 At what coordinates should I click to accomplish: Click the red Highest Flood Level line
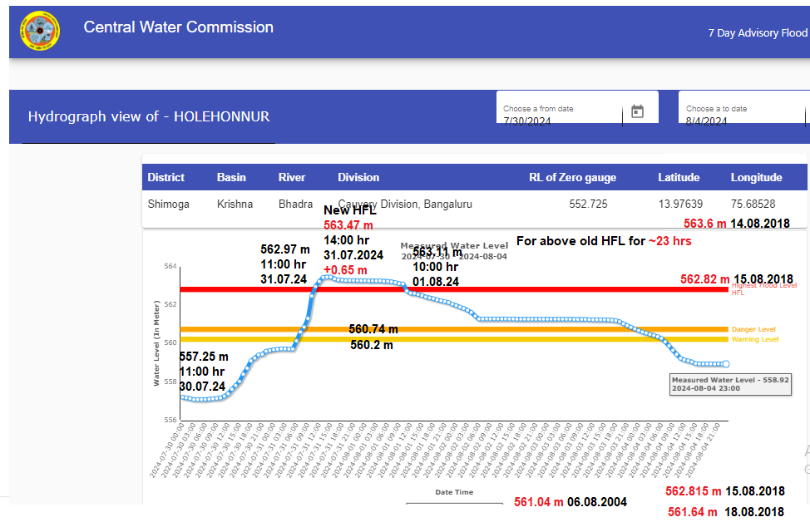click(541, 289)
